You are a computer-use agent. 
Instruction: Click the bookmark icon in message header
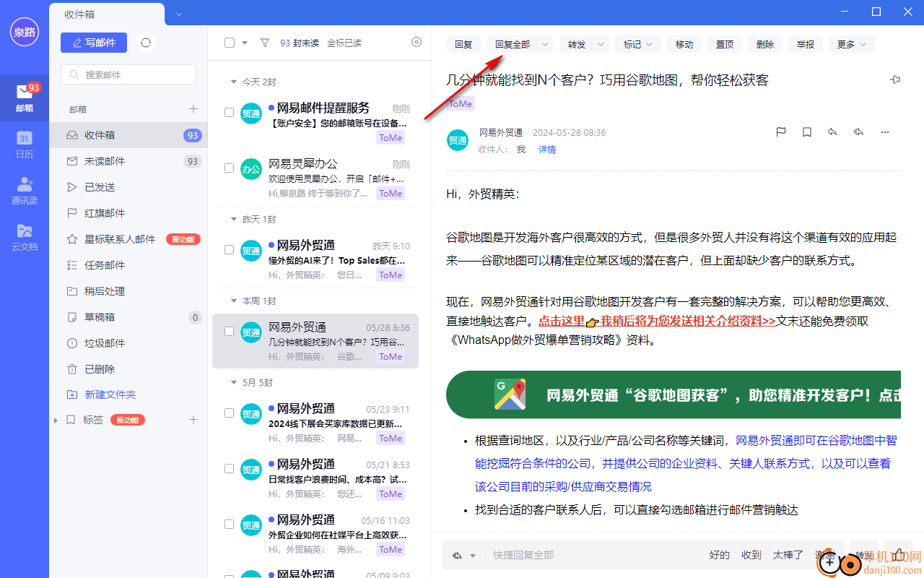807,132
